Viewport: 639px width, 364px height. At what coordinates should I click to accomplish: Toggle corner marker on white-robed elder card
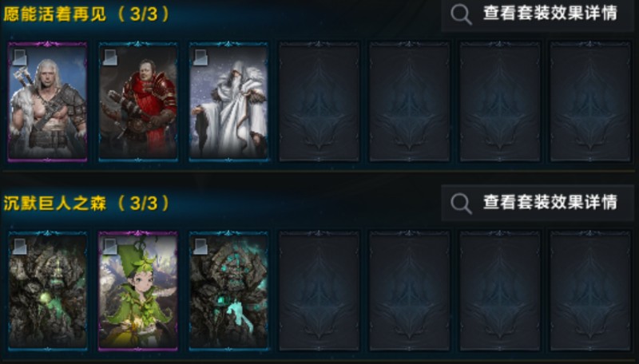pyautogui.click(x=200, y=57)
